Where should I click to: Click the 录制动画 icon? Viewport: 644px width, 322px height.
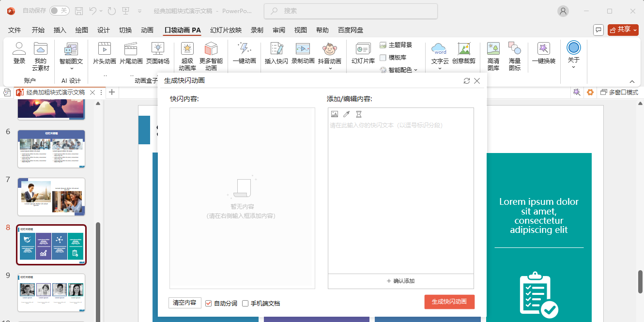pos(303,49)
